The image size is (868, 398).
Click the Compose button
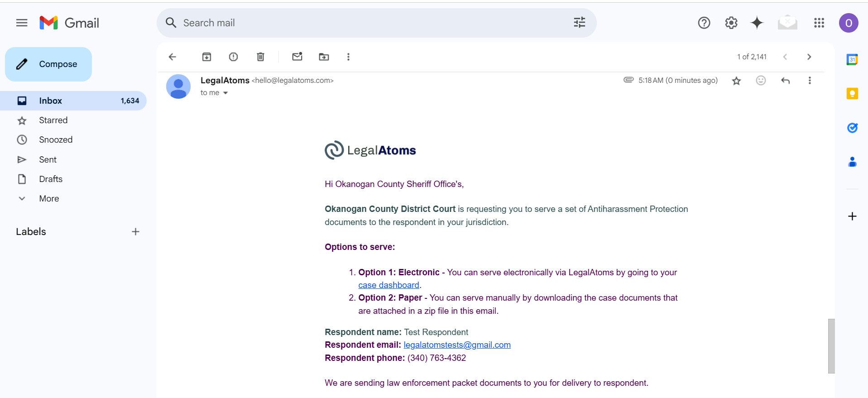coord(48,64)
